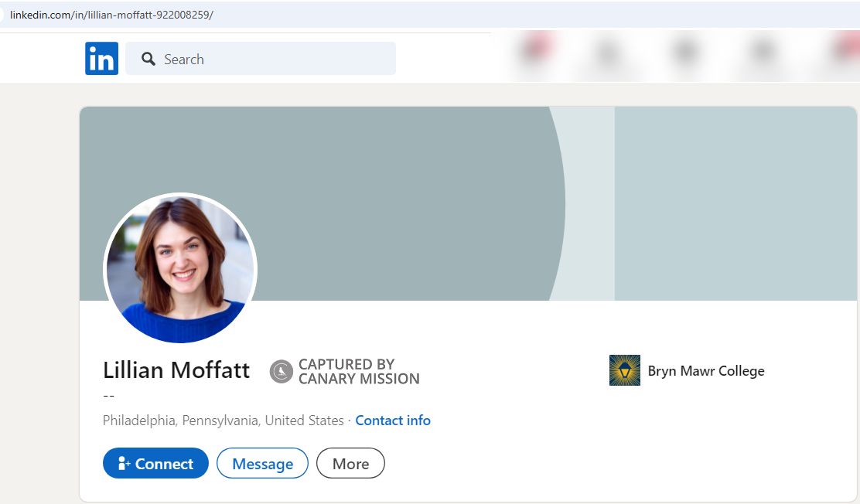Open Lillian Moffatt's circular profile photo
This screenshot has width=860, height=504.
pyautogui.click(x=180, y=268)
